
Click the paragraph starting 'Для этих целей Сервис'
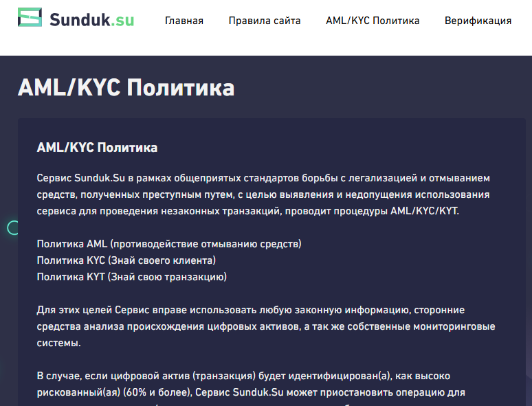tap(266, 326)
